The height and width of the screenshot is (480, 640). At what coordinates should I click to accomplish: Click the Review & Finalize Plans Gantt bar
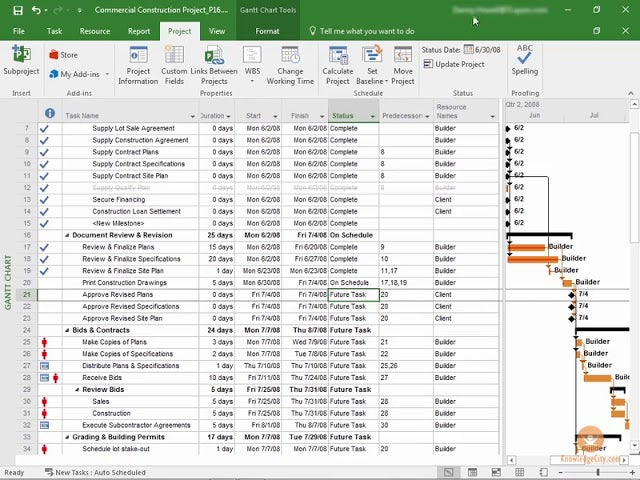point(527,247)
